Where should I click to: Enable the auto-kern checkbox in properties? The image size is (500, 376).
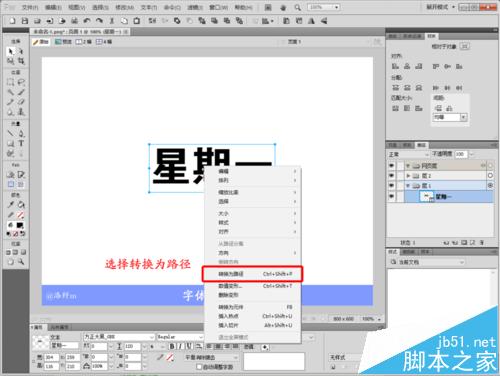pos(199,367)
